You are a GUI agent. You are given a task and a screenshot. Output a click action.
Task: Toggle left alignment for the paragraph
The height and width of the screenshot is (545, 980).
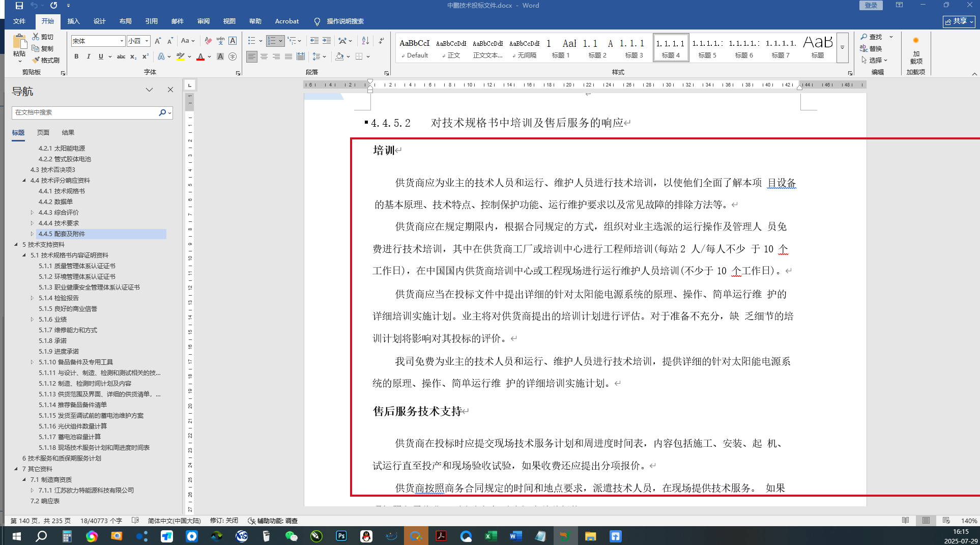(252, 56)
